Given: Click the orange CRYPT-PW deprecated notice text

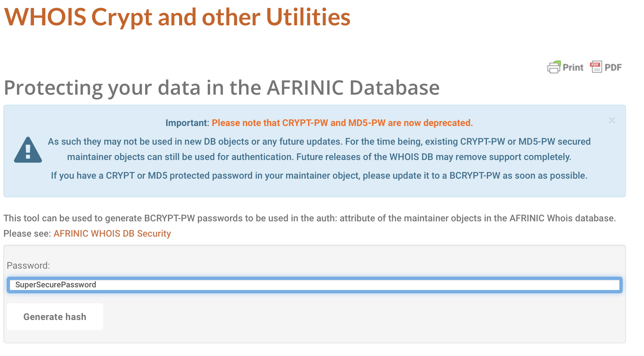Looking at the screenshot, I should [342, 123].
